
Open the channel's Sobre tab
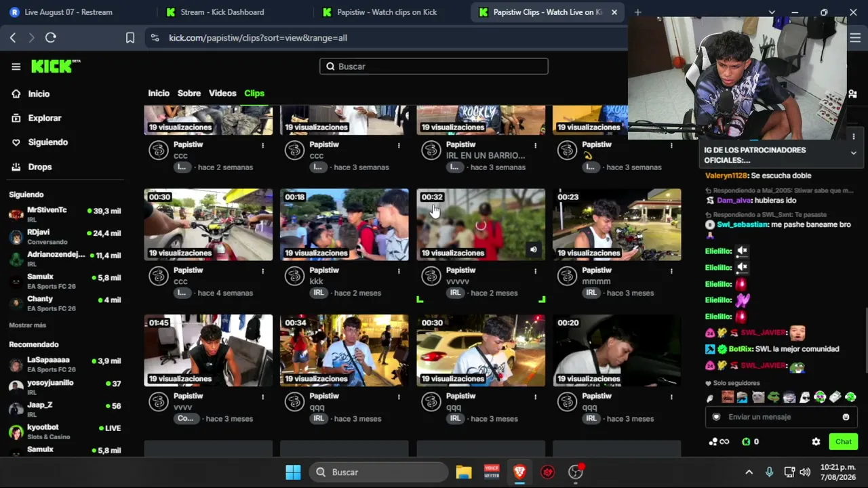click(189, 94)
